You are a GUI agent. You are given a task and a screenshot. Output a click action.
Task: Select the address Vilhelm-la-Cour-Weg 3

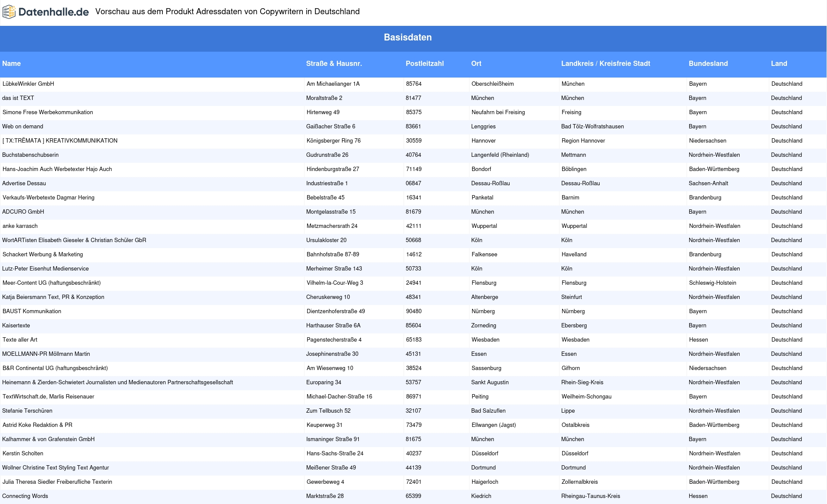click(335, 283)
